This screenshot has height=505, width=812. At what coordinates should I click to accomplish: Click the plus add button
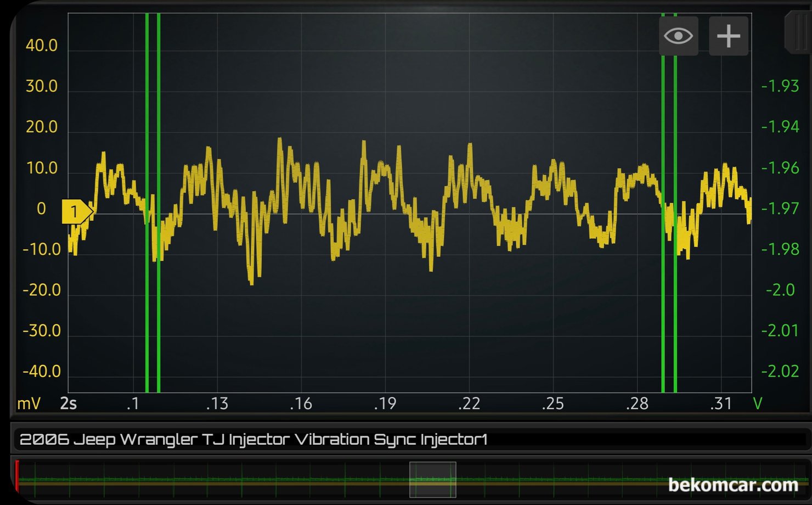[x=728, y=36]
